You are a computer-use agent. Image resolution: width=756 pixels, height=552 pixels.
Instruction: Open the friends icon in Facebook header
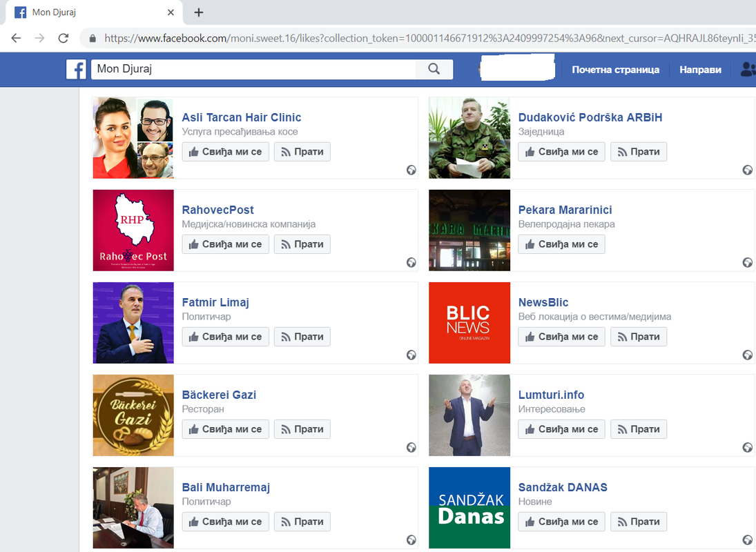[x=748, y=70]
